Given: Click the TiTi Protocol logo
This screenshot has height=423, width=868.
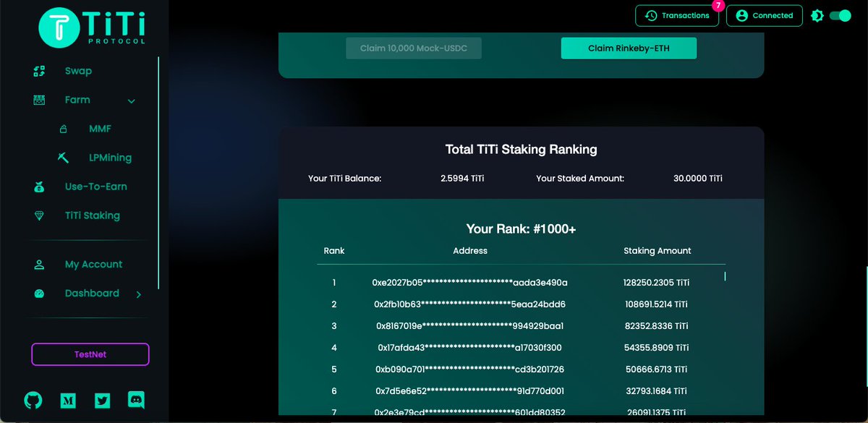Looking at the screenshot, I should [x=92, y=27].
